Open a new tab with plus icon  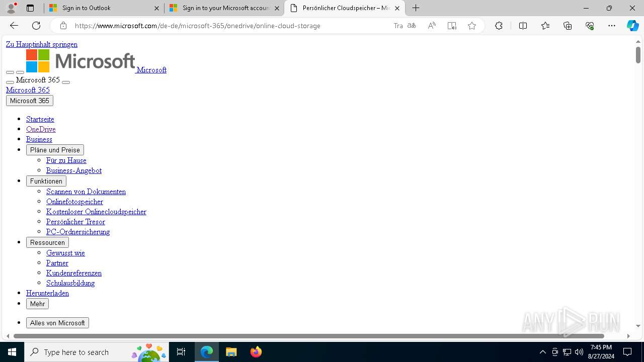click(416, 8)
